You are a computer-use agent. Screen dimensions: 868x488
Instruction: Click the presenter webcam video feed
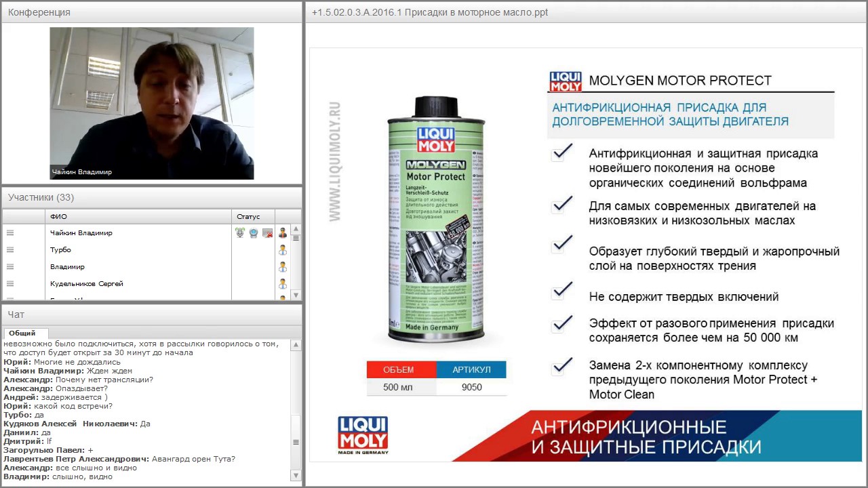click(152, 103)
